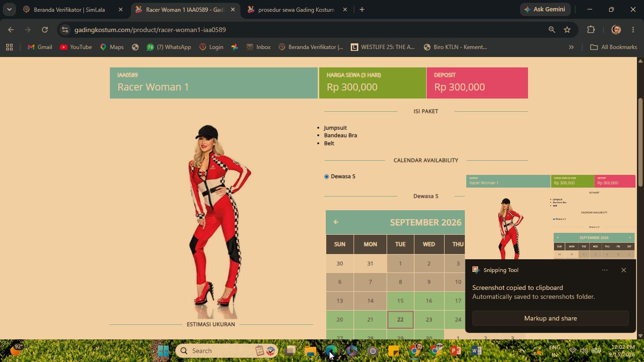Screen dimensions: 644x362
Task: Expand the hidden bookmarks overflow chevron
Action: tap(571, 47)
